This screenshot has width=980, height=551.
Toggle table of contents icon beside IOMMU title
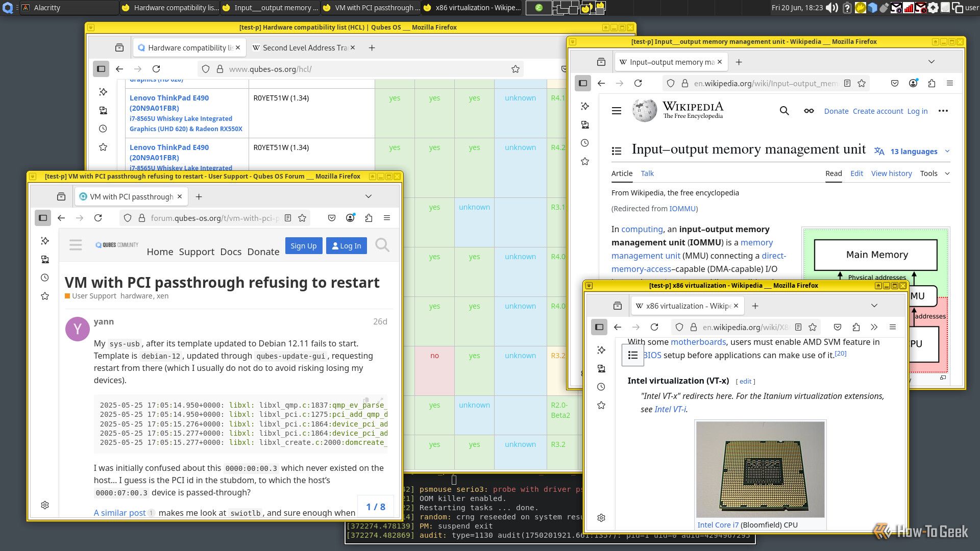pyautogui.click(x=617, y=151)
